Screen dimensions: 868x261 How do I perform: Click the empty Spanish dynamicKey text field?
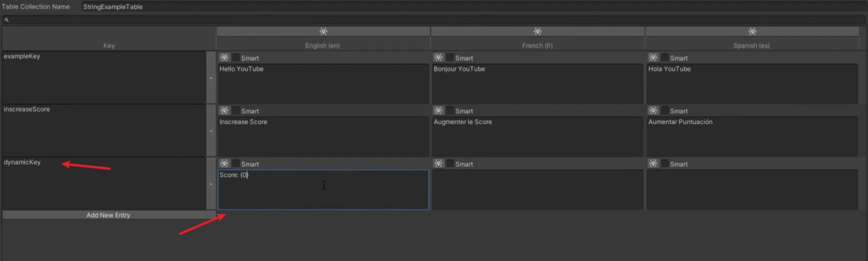752,189
